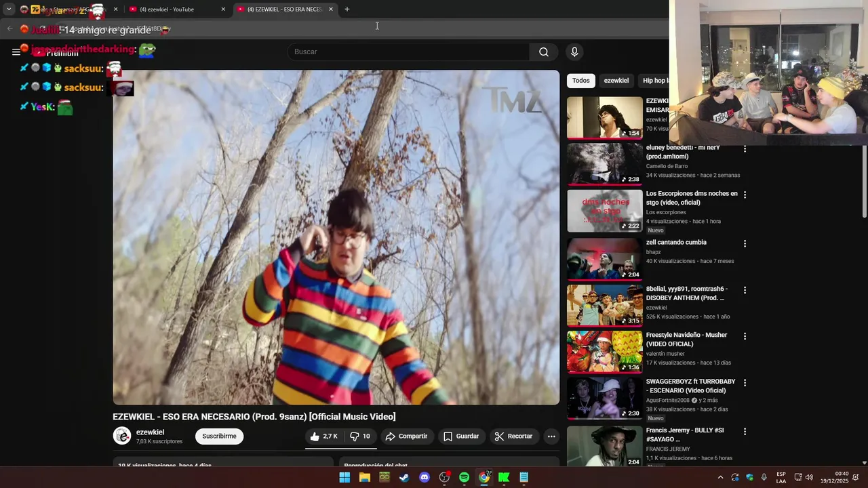Open the eluney benedetti - mi nerY thumbnail
This screenshot has width=868, height=488.
click(x=604, y=164)
